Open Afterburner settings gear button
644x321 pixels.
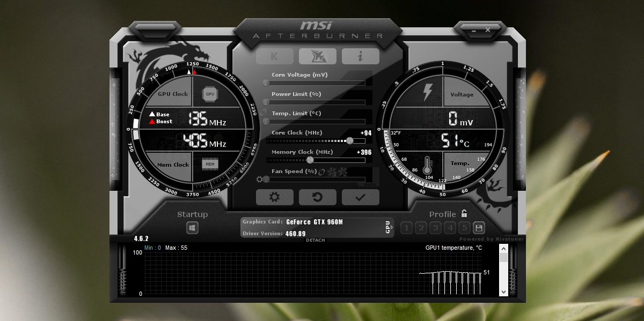pyautogui.click(x=275, y=197)
